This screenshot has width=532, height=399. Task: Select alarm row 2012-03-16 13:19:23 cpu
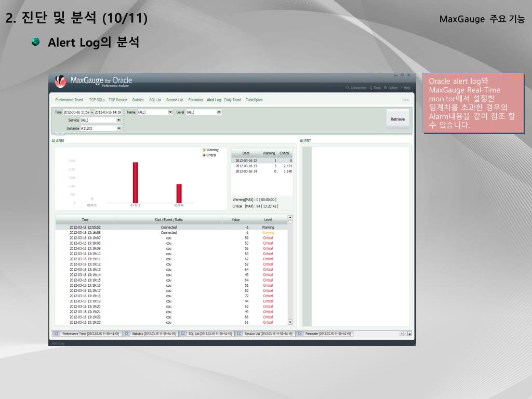coord(171,322)
